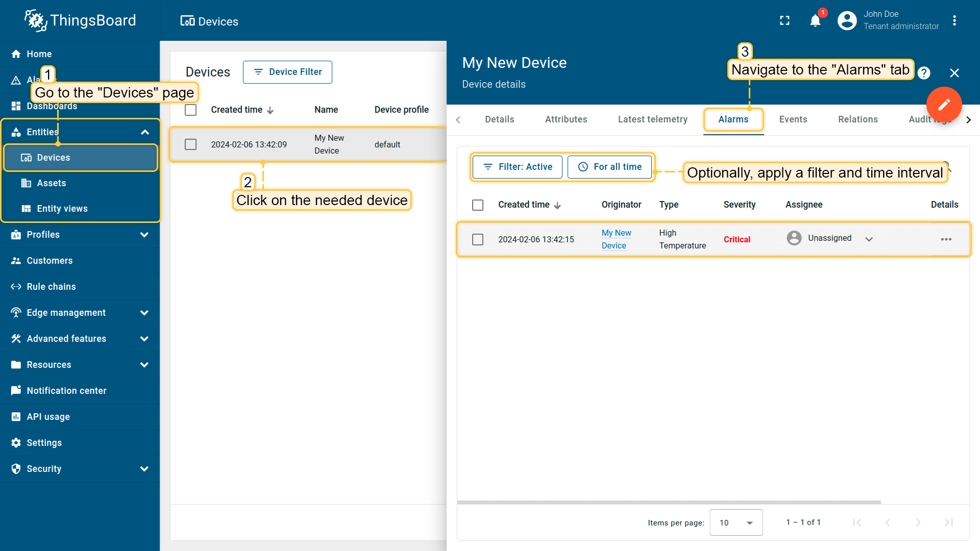Open items per page dropdown
The image size is (980, 551).
(736, 522)
